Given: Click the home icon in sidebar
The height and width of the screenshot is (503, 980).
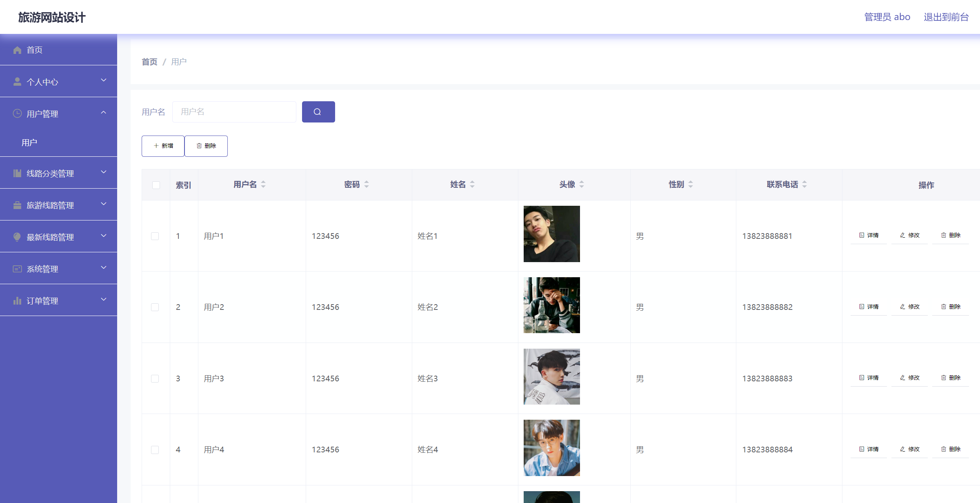Looking at the screenshot, I should pyautogui.click(x=17, y=50).
